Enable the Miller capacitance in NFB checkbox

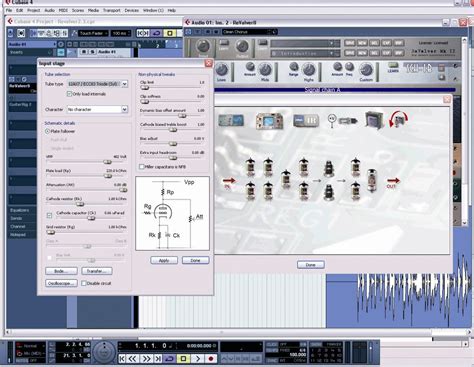[142, 167]
